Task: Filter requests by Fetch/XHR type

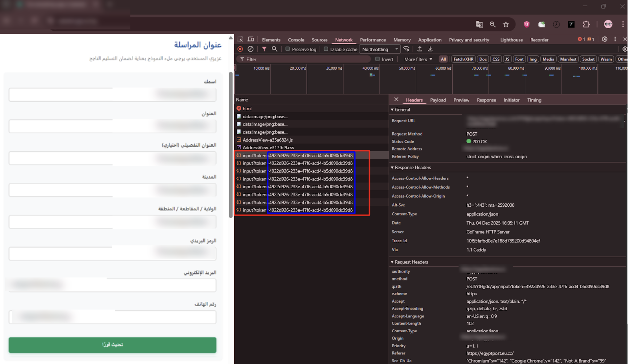Action: point(463,59)
